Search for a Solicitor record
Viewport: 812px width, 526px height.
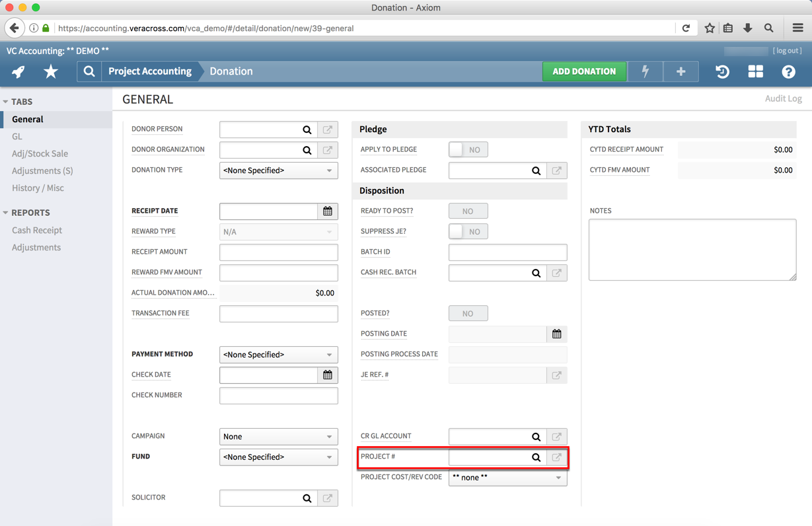coord(307,498)
